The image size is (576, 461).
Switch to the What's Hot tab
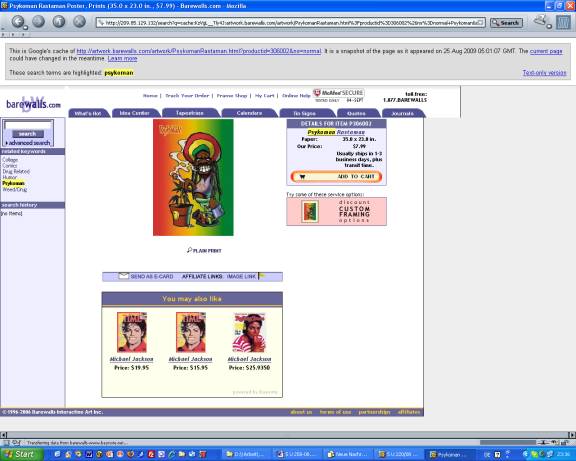point(88,113)
